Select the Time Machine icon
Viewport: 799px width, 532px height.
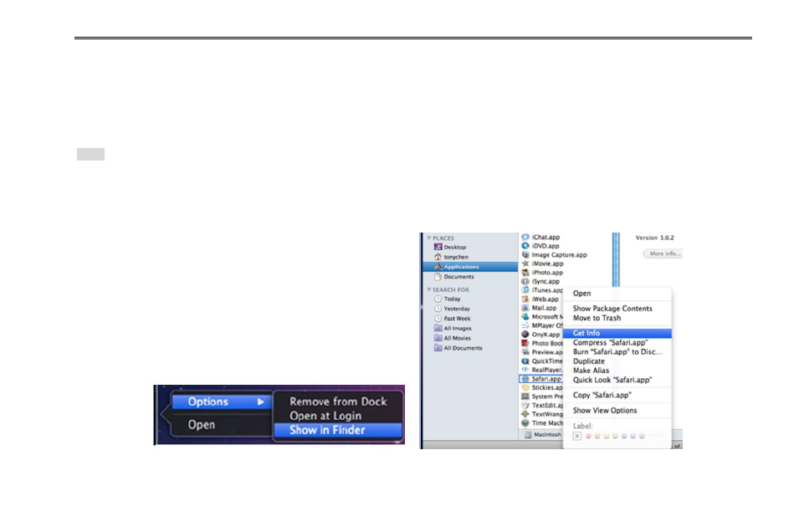click(525, 423)
